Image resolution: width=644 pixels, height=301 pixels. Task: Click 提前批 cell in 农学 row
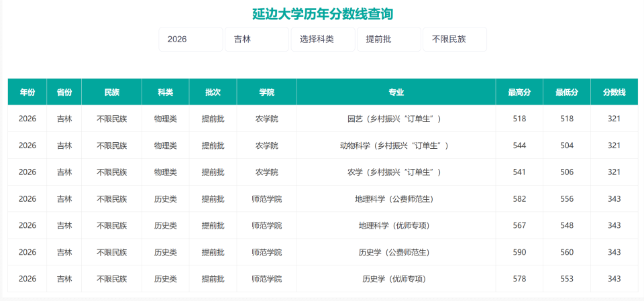click(213, 172)
